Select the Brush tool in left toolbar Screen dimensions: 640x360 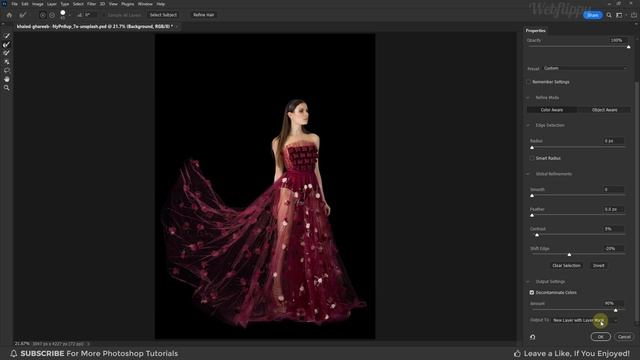click(x=7, y=53)
